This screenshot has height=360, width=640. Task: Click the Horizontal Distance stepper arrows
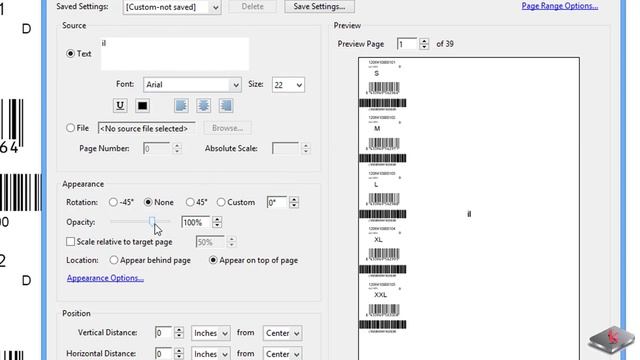[x=179, y=353]
